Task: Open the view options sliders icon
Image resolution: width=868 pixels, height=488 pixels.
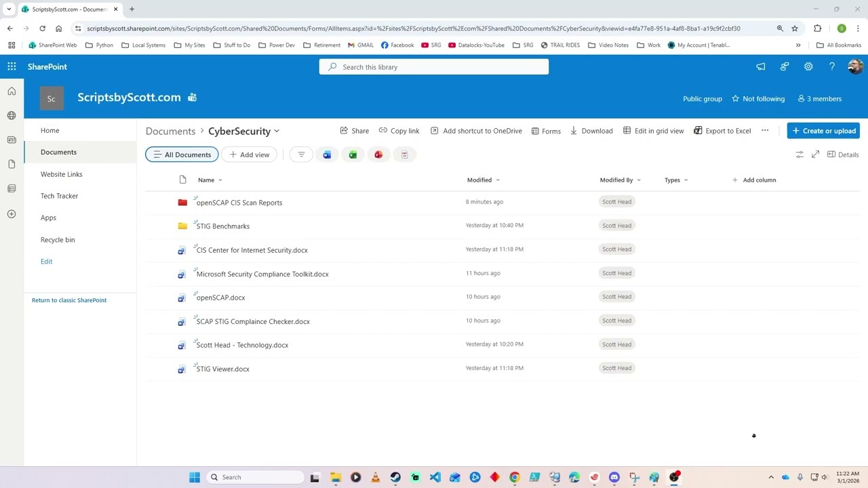Action: click(x=800, y=155)
